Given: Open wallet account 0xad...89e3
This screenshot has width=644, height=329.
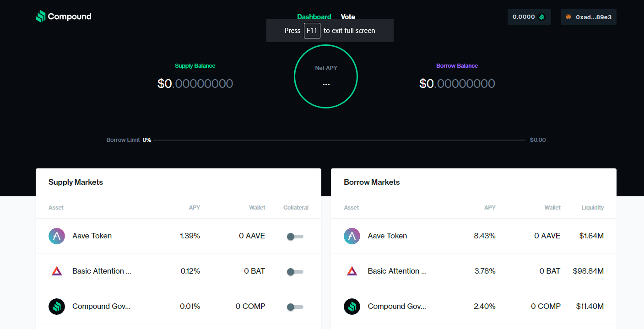Looking at the screenshot, I should click(589, 17).
